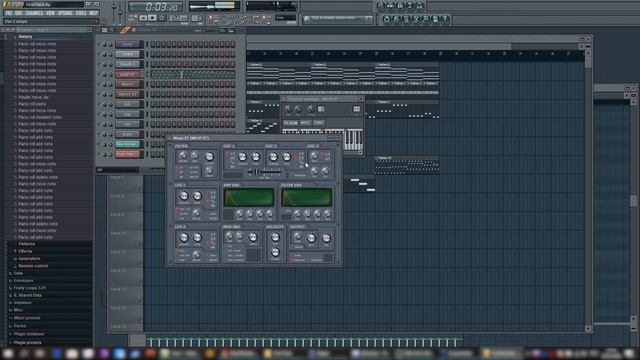The image size is (640, 360).
Task: Click the tempo display
Action: point(178,18)
